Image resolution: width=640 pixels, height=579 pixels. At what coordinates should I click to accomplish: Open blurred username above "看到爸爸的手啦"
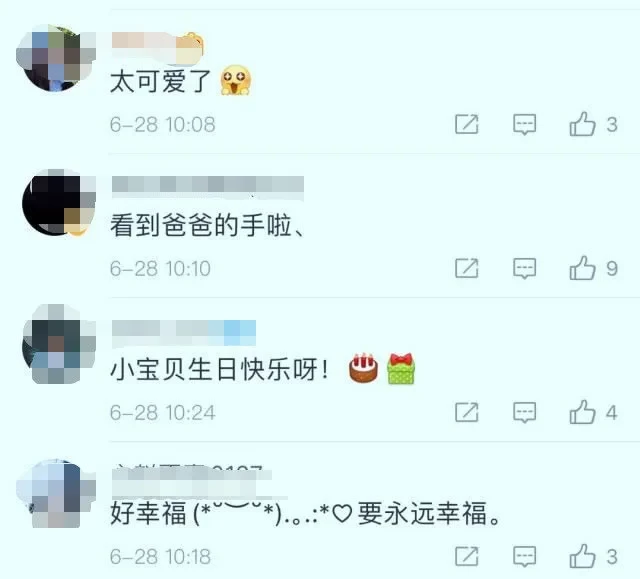point(208,186)
